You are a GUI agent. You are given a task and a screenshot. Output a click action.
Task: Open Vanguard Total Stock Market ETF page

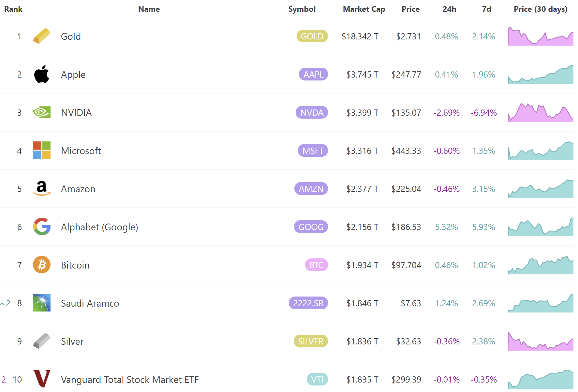130,380
